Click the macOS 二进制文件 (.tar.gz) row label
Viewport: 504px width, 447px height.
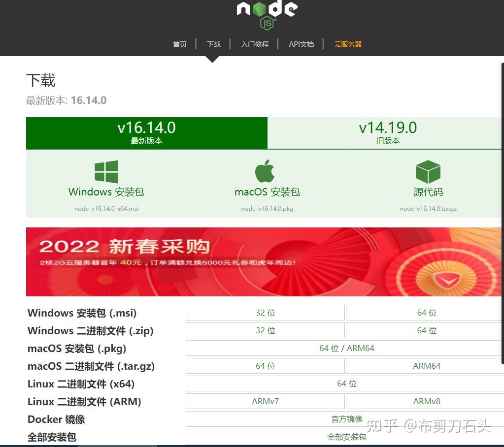pos(91,366)
